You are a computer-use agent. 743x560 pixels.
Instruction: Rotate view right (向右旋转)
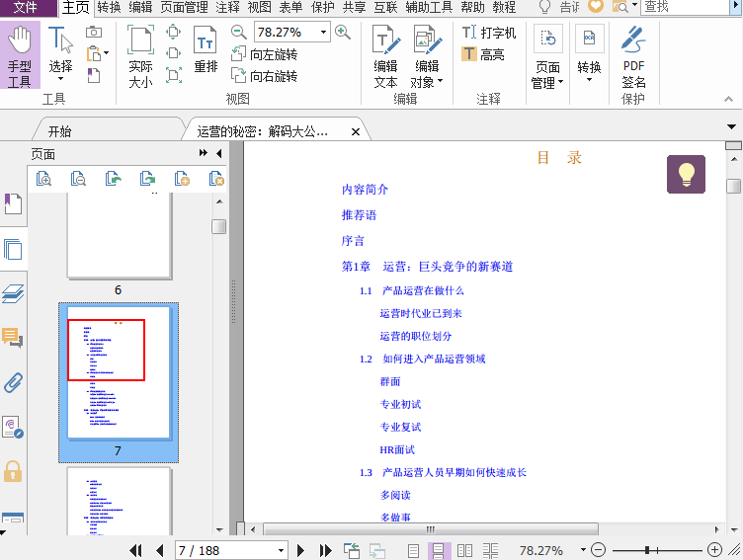tap(265, 76)
